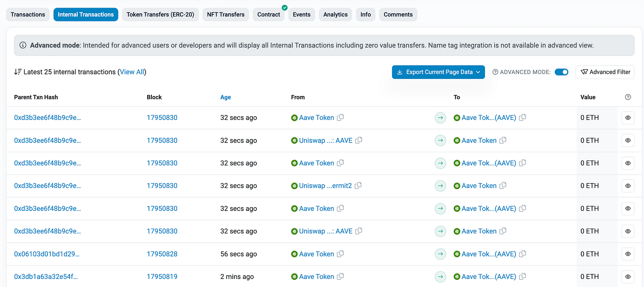Open the Comments tab
The width and height of the screenshot is (644, 287).
[398, 14]
